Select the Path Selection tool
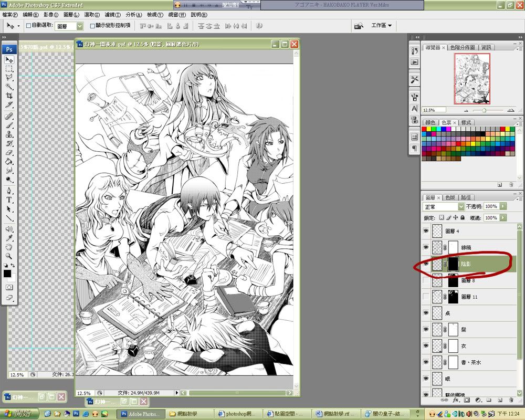525x420 pixels. click(9, 209)
